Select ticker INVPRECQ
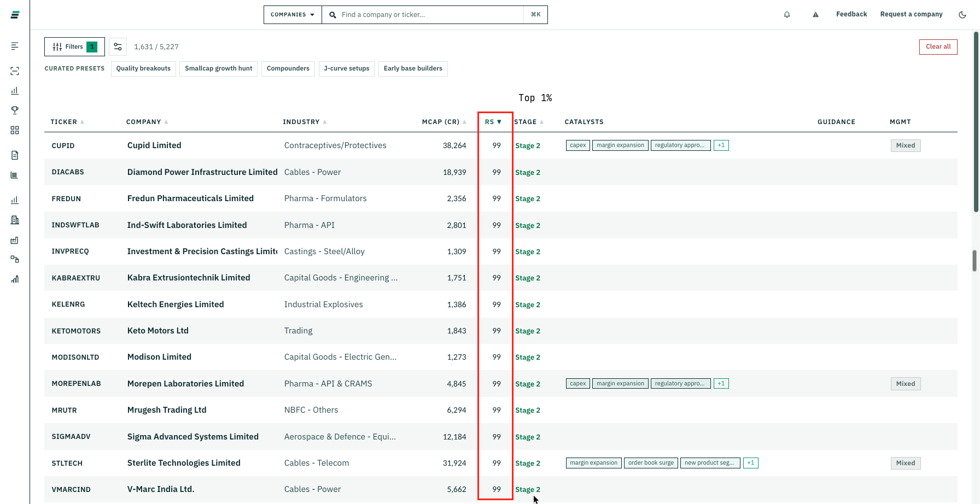This screenshot has height=504, width=980. pos(70,251)
